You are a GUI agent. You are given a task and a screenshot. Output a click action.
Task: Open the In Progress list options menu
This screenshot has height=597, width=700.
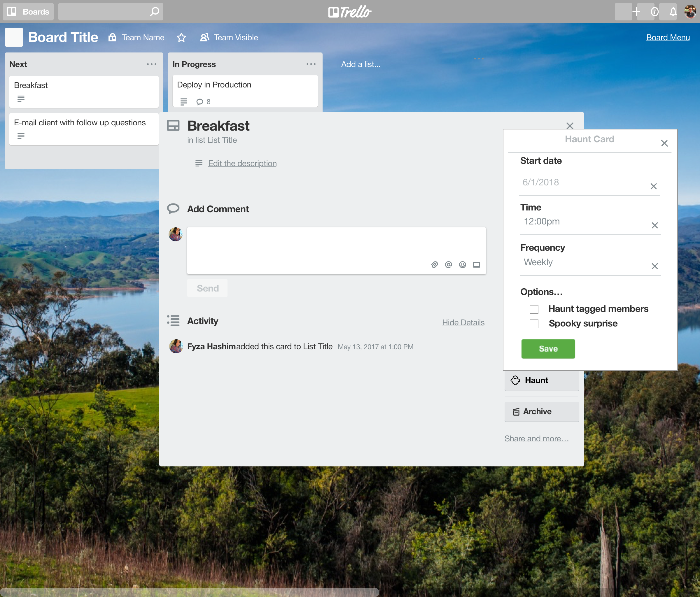[x=311, y=64]
